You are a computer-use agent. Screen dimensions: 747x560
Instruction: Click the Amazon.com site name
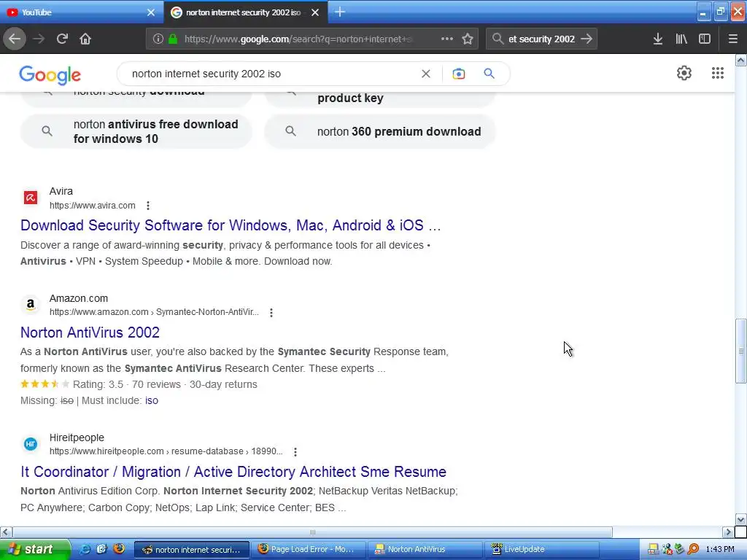click(79, 298)
